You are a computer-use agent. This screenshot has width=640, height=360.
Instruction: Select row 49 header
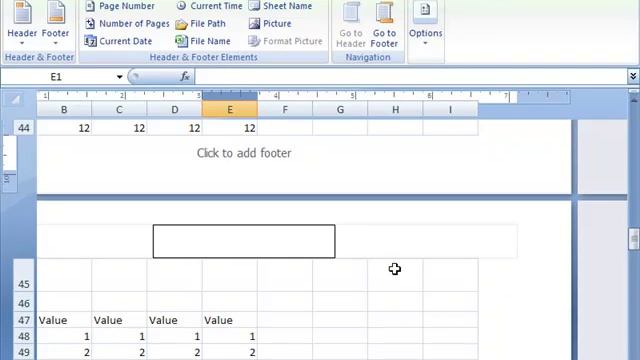24,352
